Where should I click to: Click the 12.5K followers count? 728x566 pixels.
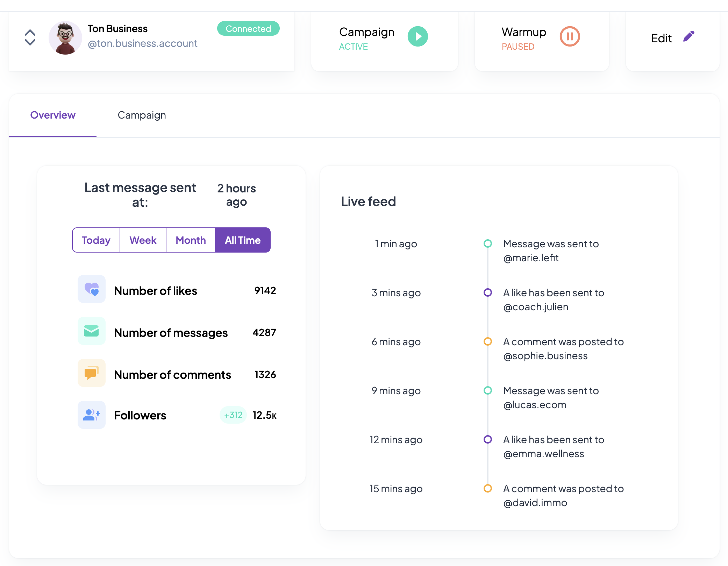point(265,415)
